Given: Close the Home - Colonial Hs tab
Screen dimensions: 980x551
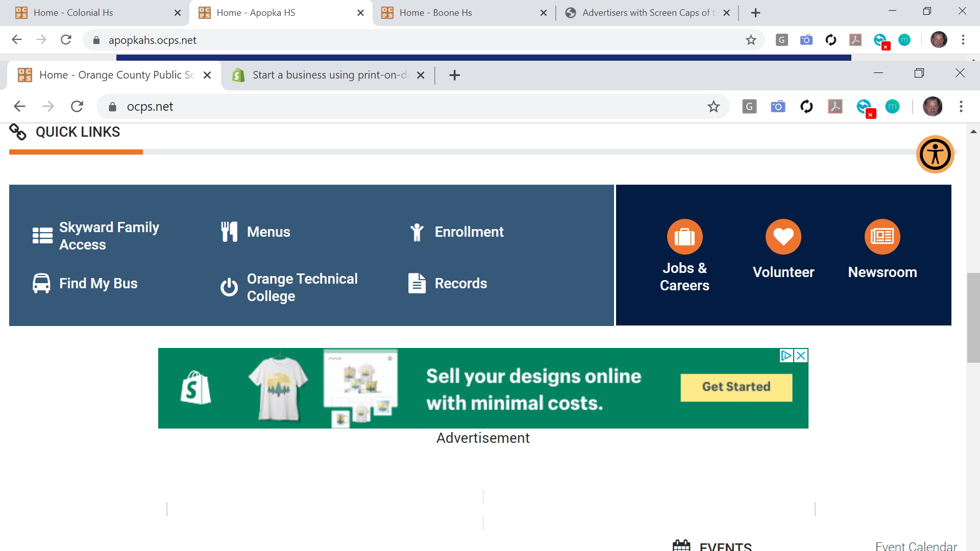Looking at the screenshot, I should [178, 13].
